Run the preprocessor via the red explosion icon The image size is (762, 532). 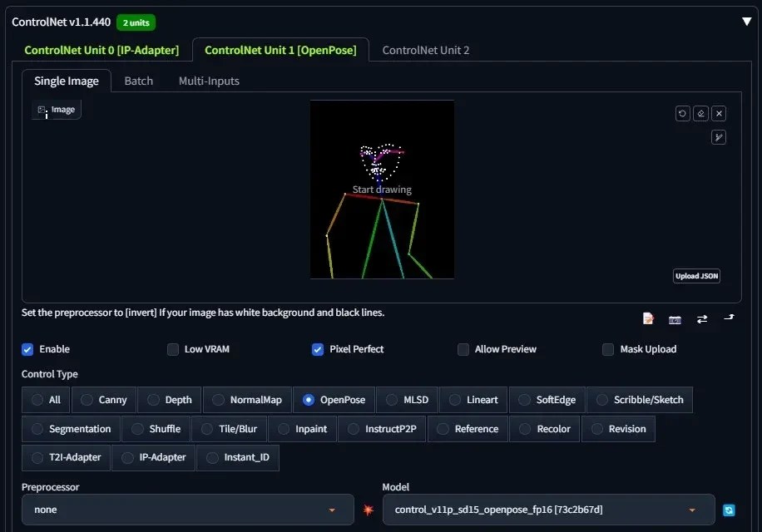(368, 510)
